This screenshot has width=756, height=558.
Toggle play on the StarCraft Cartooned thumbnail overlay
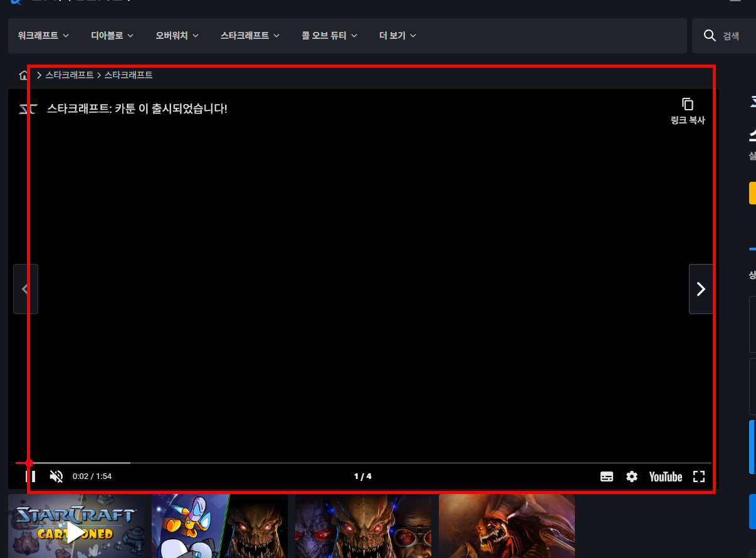(x=75, y=533)
